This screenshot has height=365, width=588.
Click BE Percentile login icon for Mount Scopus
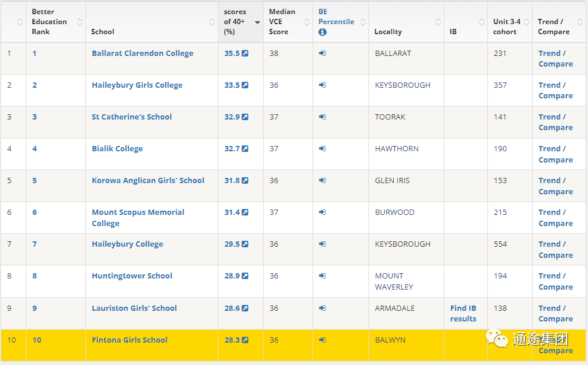click(x=322, y=213)
